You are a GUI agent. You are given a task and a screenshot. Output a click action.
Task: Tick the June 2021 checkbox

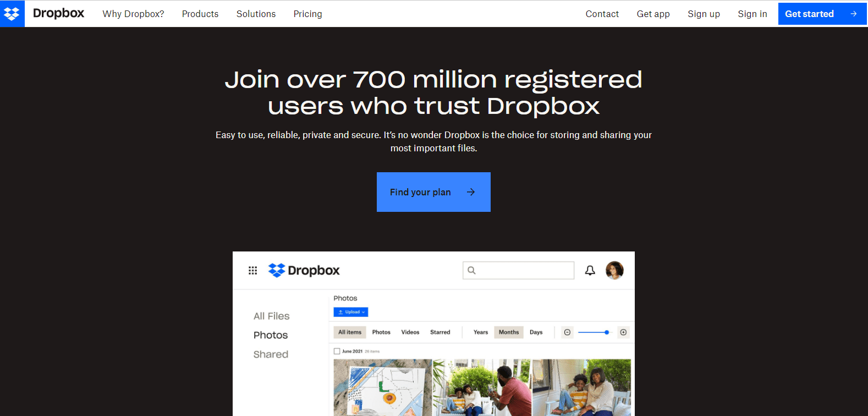(x=337, y=351)
